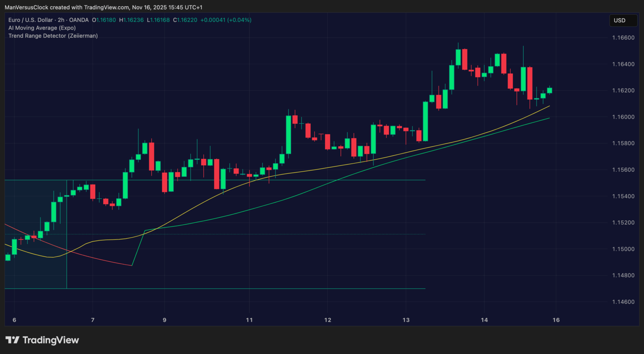Click the O1.16180 open value
The image size is (644, 354).
pyautogui.click(x=104, y=20)
